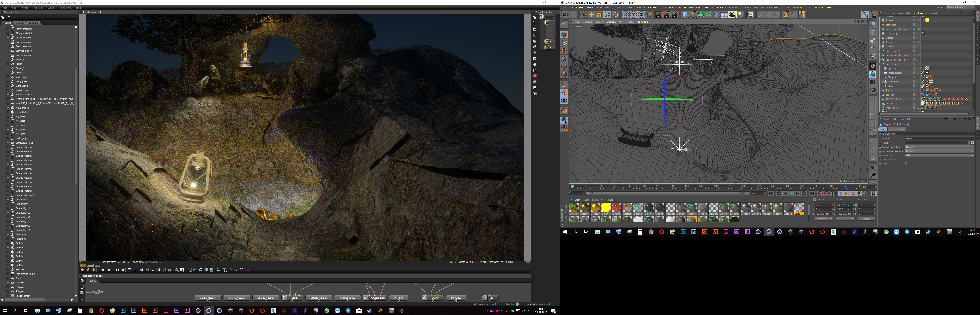The height and width of the screenshot is (315, 980).
Task: Select the Lamp glass material thumbnail
Action: 798,208
